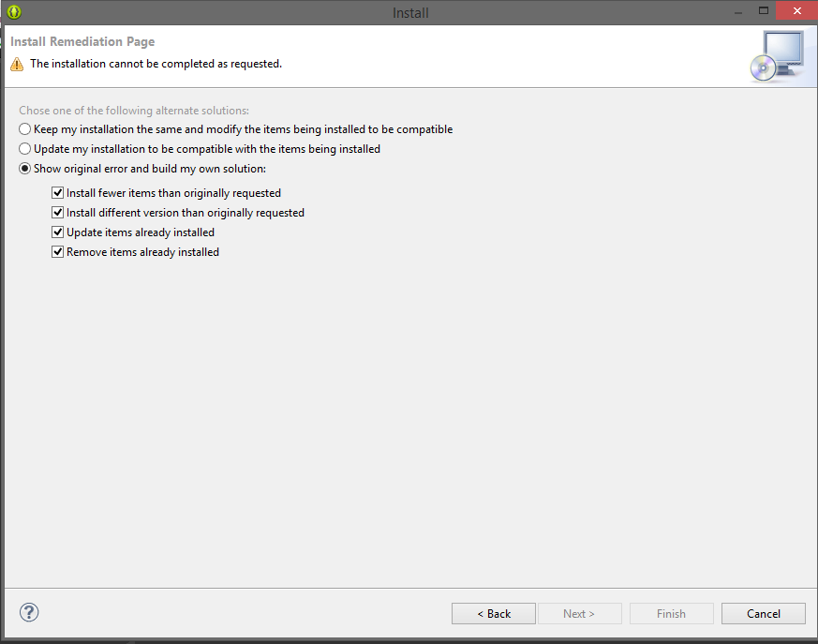Uncheck 'Install fewer items than originally requested'
Screen dimensions: 818x644
click(58, 193)
